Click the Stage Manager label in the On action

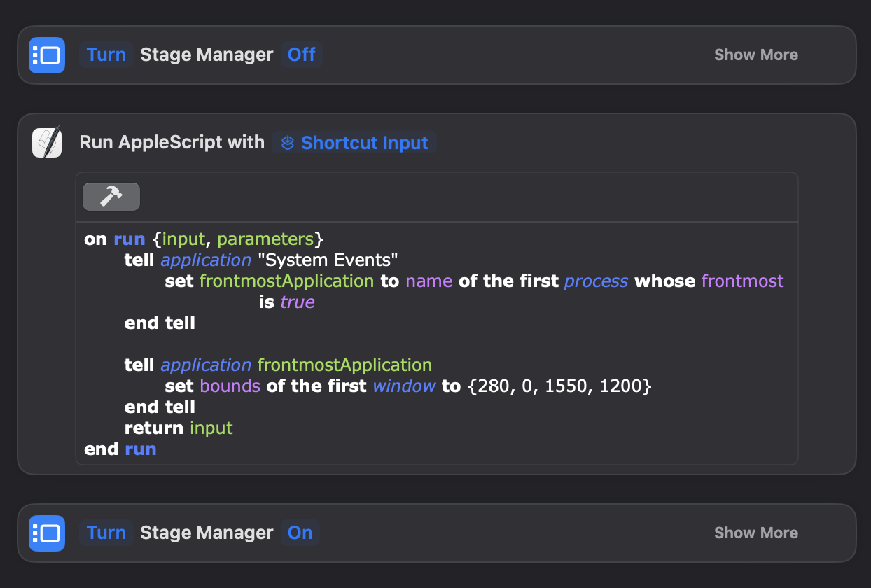(207, 533)
